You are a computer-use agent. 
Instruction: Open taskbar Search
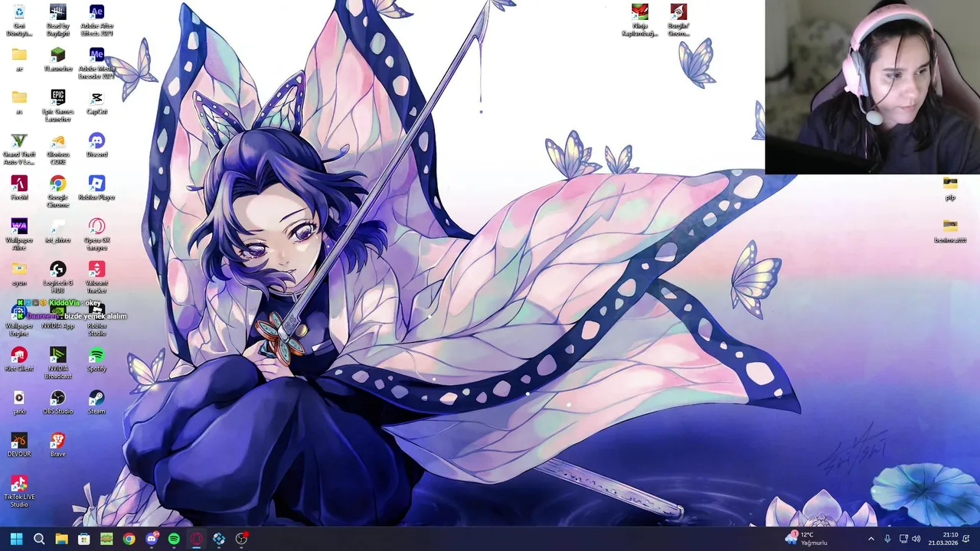39,539
